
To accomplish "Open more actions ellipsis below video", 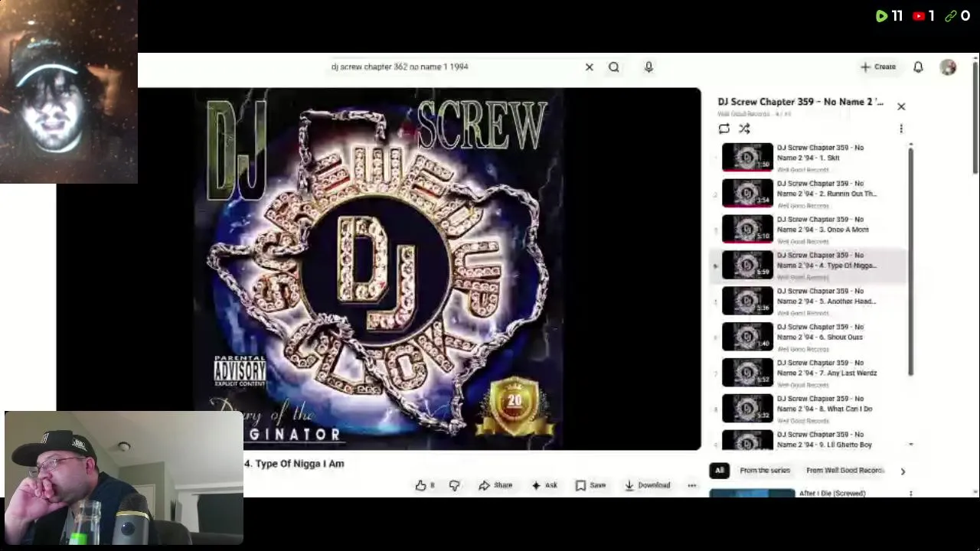I will coord(692,485).
